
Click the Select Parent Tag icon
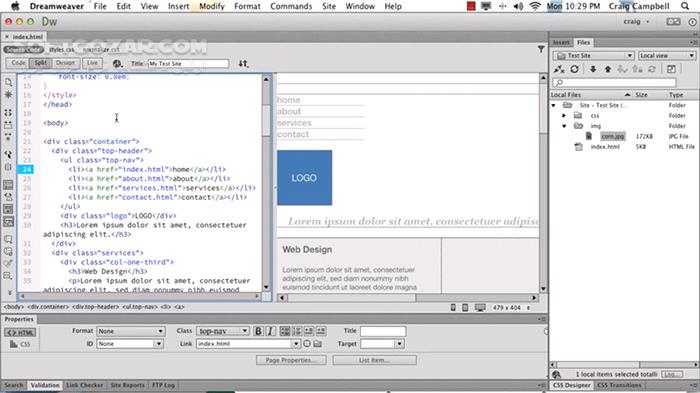[x=8, y=155]
